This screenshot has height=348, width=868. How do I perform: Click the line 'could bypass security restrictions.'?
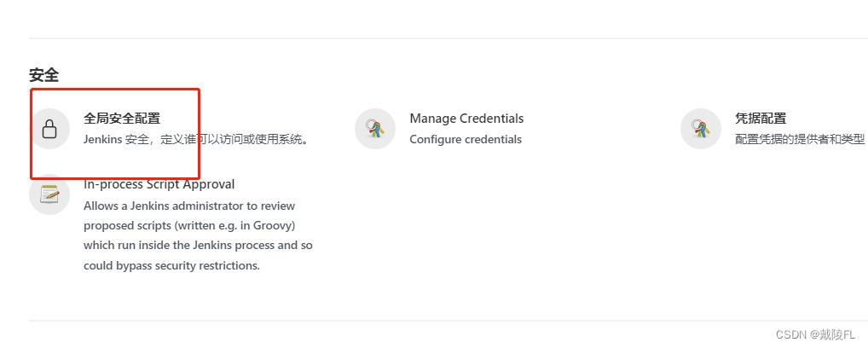(x=171, y=265)
